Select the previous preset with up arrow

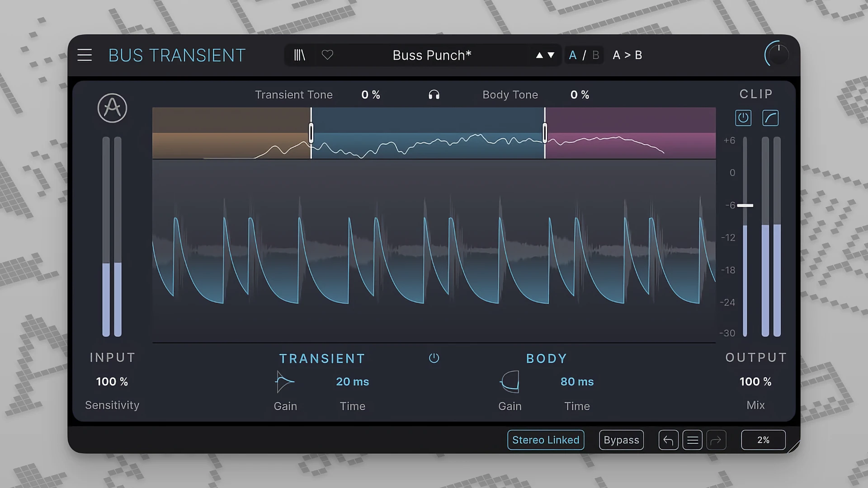pos(539,55)
